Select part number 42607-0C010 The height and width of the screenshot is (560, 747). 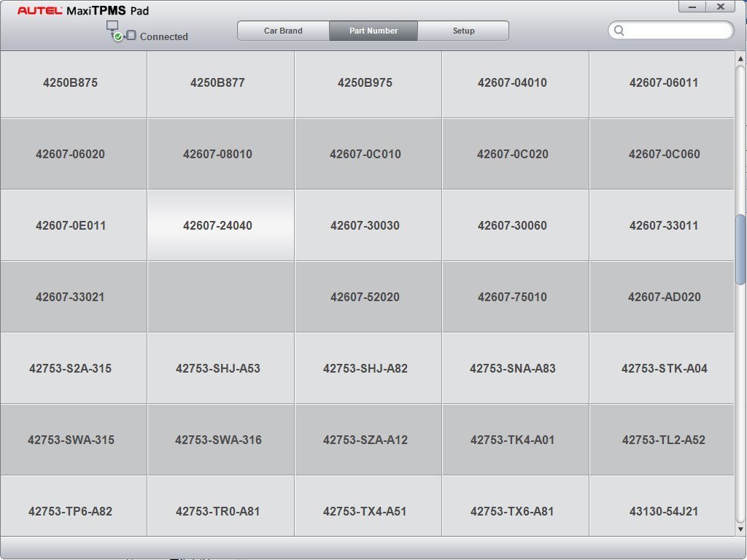[365, 155]
